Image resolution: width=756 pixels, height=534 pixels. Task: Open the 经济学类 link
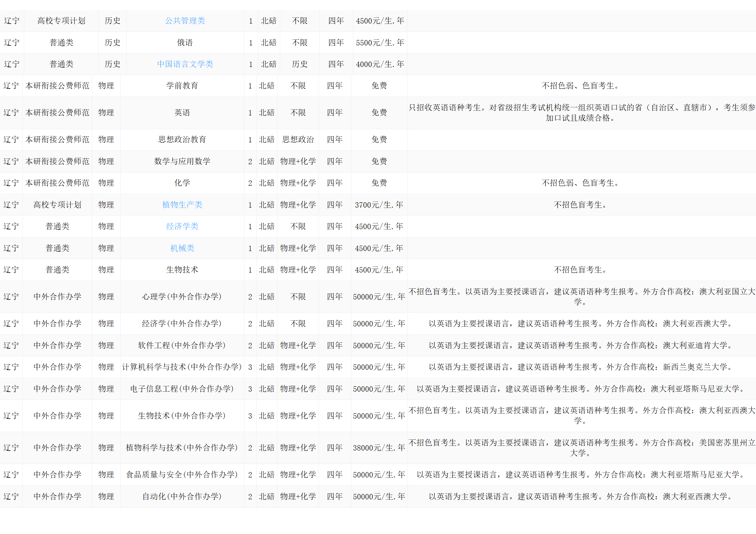pyautogui.click(x=182, y=226)
